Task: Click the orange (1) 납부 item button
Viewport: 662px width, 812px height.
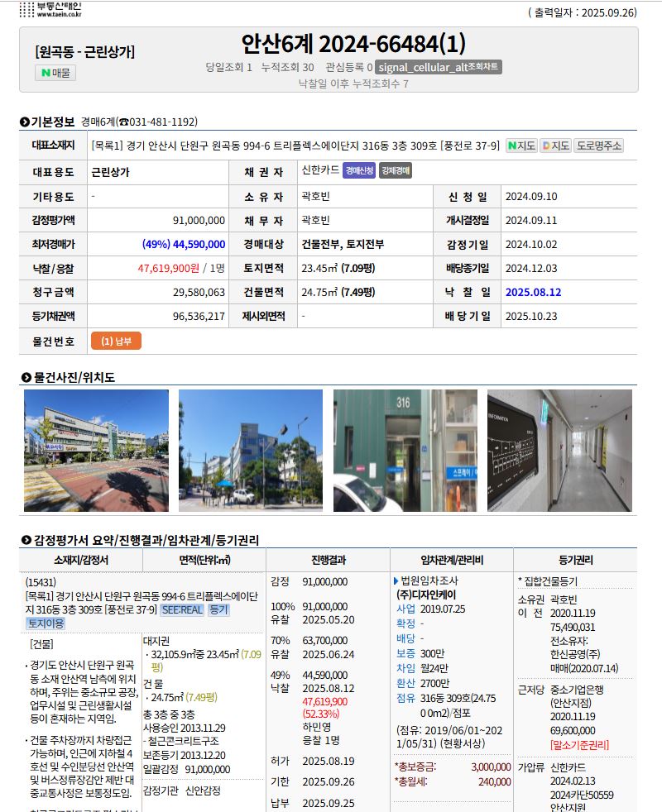Action: coord(116,341)
